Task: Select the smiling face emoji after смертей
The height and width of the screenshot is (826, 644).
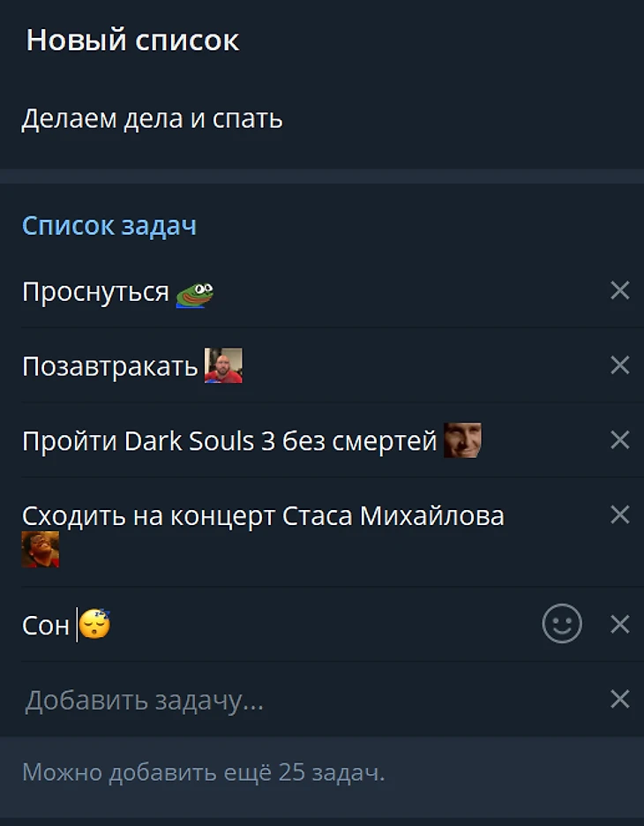Action: tap(462, 439)
